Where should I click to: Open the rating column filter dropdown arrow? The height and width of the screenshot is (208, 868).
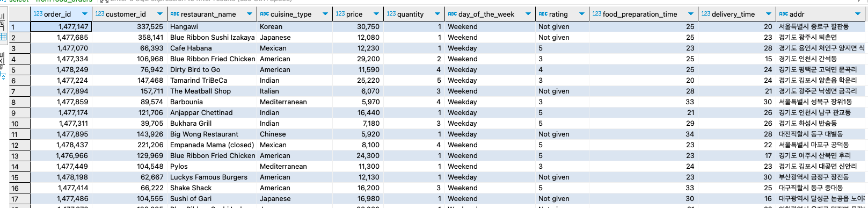[582, 14]
